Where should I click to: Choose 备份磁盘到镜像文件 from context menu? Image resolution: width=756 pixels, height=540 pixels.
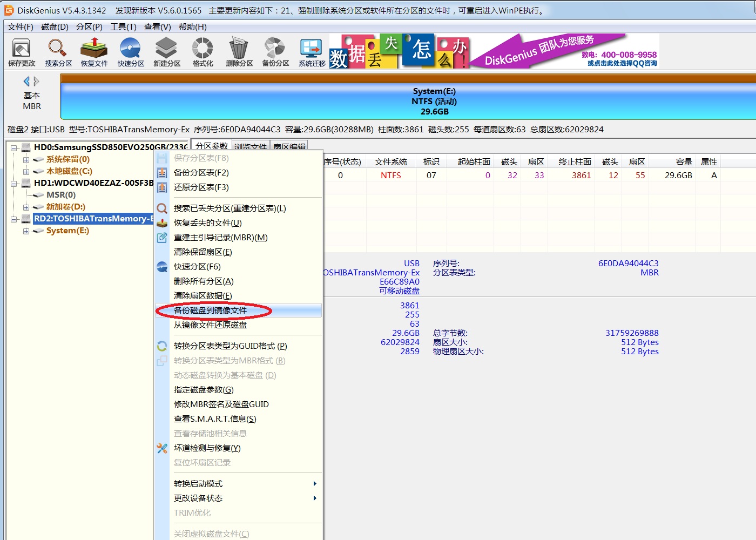click(x=211, y=310)
